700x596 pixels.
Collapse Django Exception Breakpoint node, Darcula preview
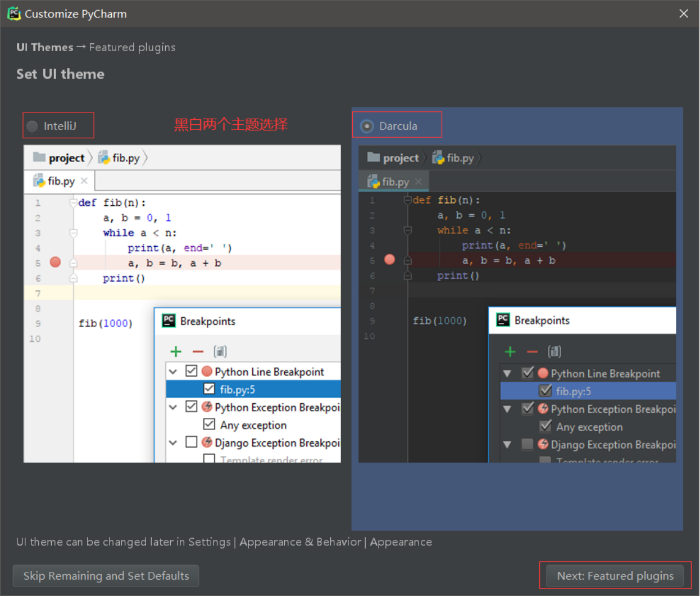click(507, 445)
